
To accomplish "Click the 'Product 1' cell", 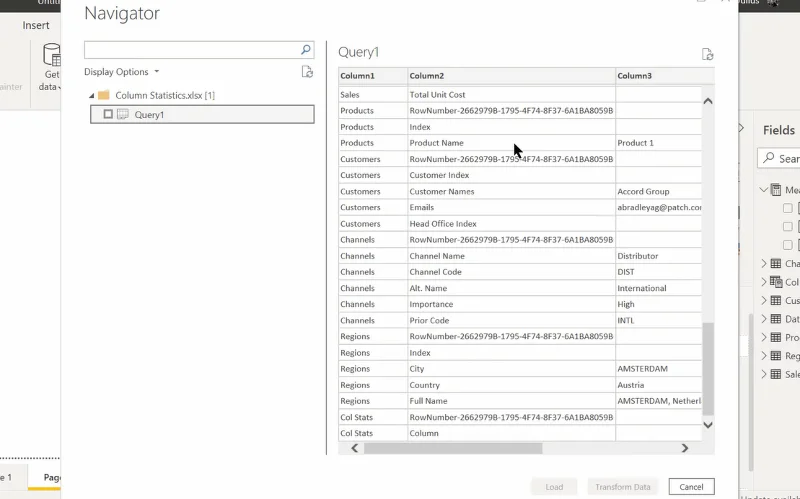I will click(x=658, y=143).
